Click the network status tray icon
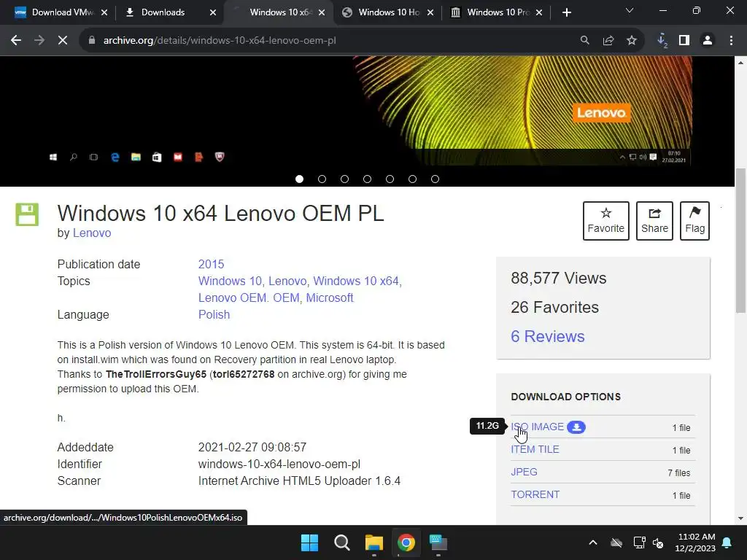 click(639, 542)
